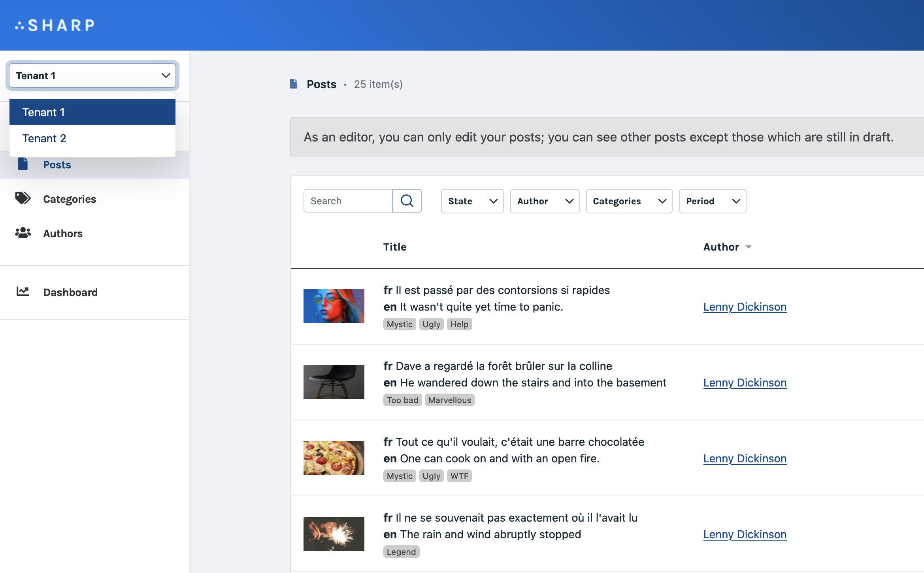Image resolution: width=924 pixels, height=573 pixels.
Task: Open Lenny Dickinson link in first row
Action: (745, 307)
